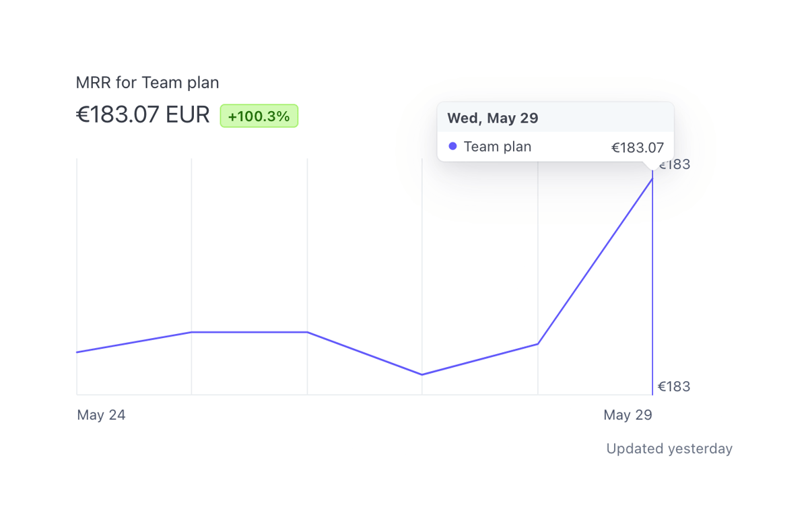Click the peak data point on May 29
The height and width of the screenshot is (532, 808).
pos(652,176)
